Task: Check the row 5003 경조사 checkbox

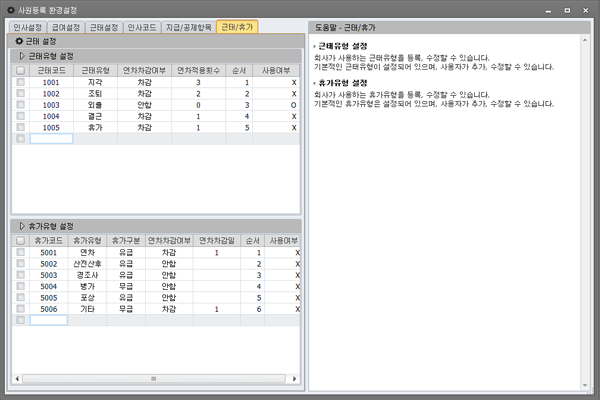Action: [x=21, y=274]
